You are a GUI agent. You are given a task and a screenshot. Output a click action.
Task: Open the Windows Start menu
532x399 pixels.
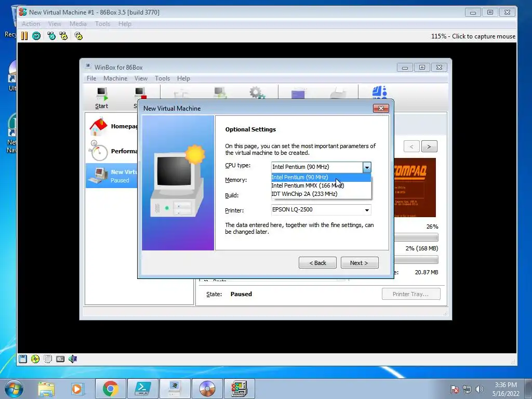click(14, 389)
